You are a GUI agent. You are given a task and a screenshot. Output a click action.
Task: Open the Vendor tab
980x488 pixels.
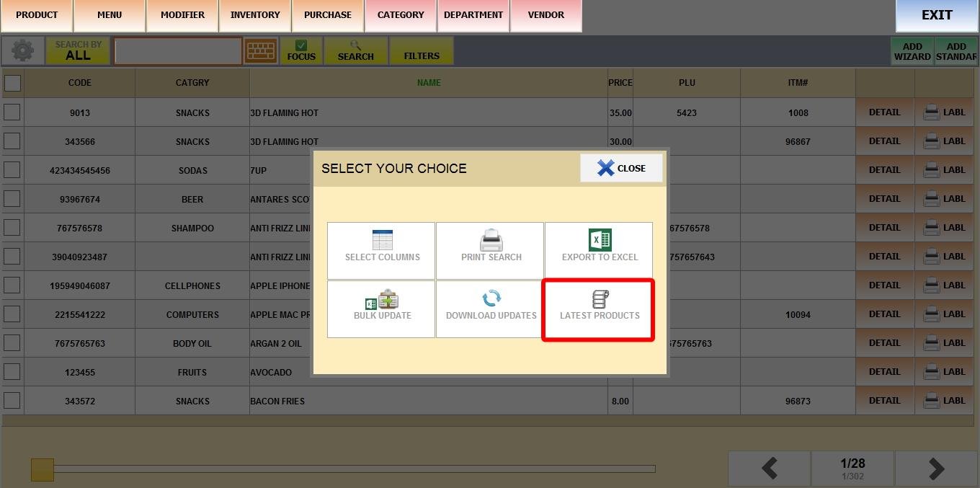click(x=545, y=15)
